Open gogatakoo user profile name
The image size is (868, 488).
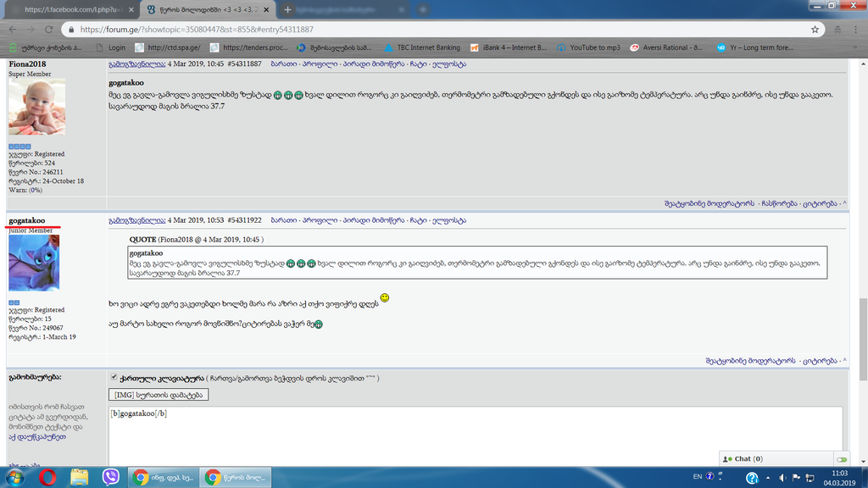[x=26, y=220]
